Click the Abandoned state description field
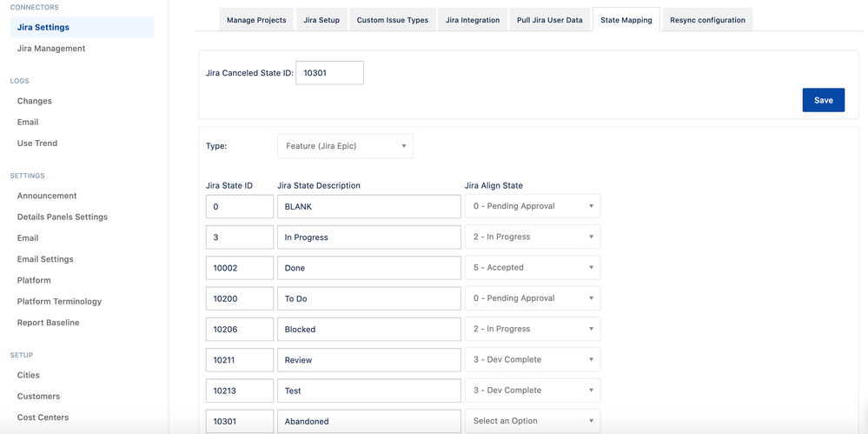 pos(369,421)
